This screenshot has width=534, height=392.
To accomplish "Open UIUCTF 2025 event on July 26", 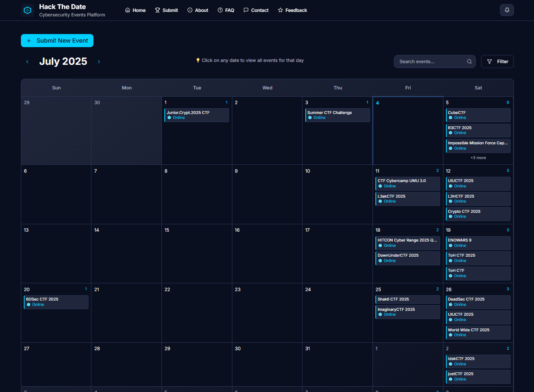I will click(478, 317).
